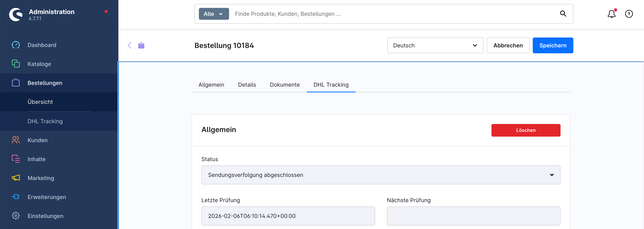Screen dimensions: 644x229
Task: Open notifications bell icon
Action: point(611,14)
